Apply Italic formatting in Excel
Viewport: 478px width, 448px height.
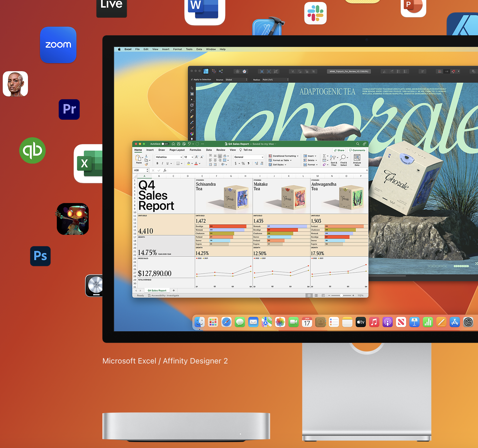162,163
